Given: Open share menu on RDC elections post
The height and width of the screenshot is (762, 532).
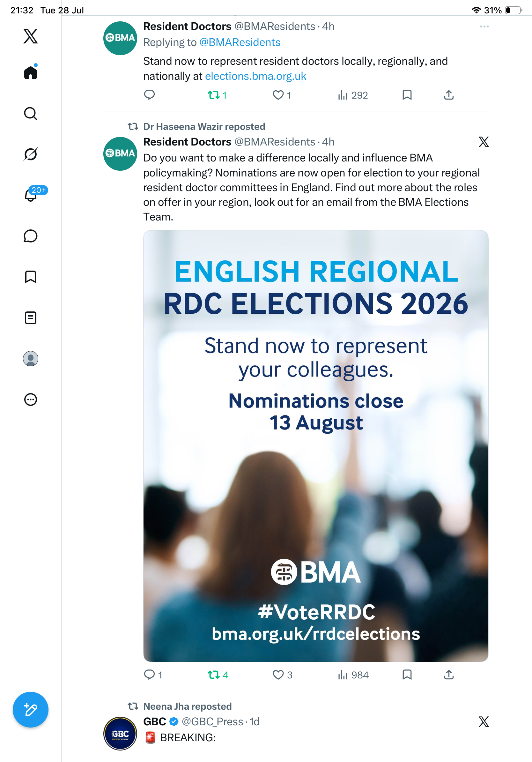Looking at the screenshot, I should [449, 674].
